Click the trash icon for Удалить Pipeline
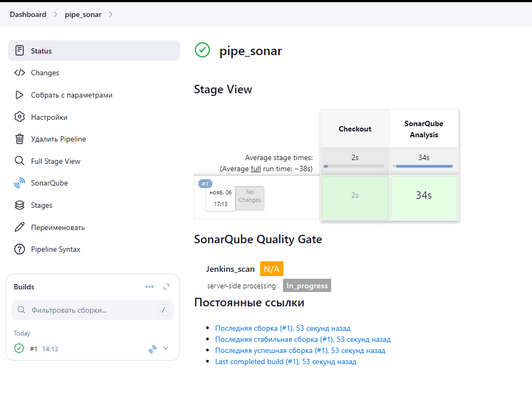The image size is (532, 398). tap(20, 139)
